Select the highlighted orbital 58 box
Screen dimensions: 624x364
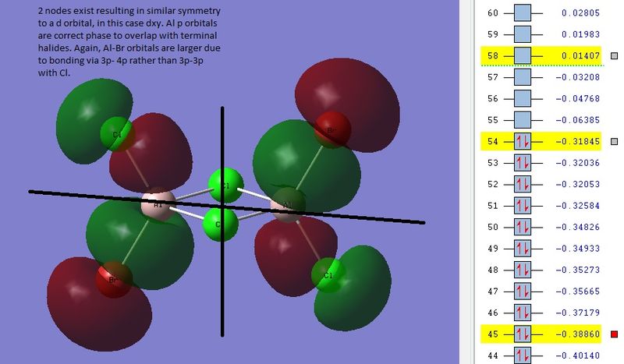click(522, 55)
